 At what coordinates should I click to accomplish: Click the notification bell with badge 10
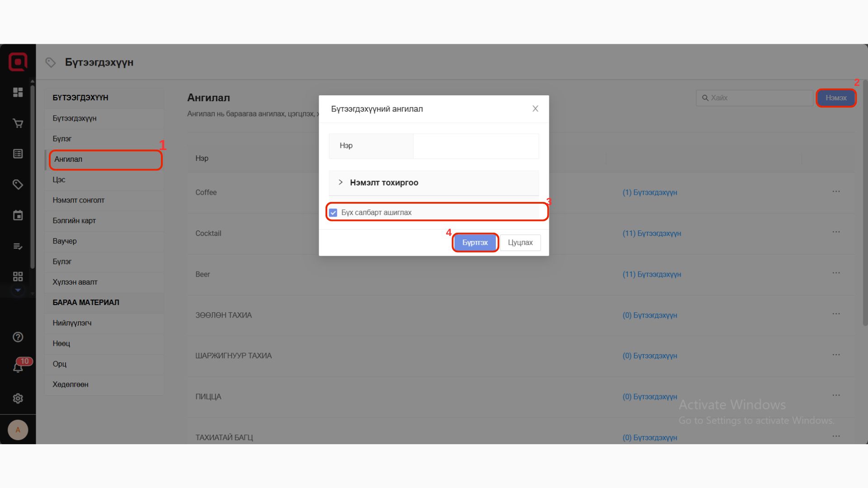(18, 368)
